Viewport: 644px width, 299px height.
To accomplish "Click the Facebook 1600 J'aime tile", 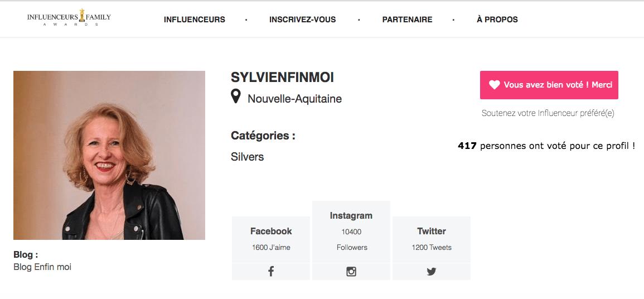I will click(x=270, y=239).
